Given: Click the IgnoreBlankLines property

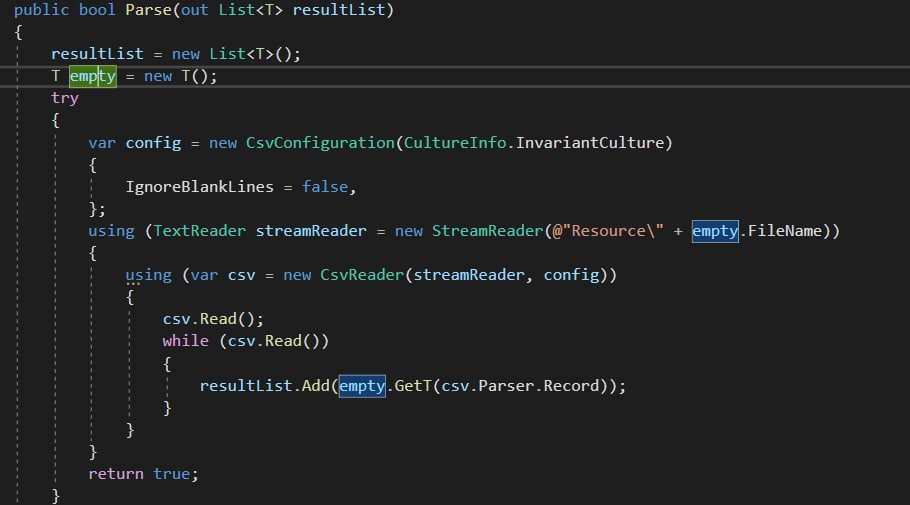Looking at the screenshot, I should click(199, 187).
